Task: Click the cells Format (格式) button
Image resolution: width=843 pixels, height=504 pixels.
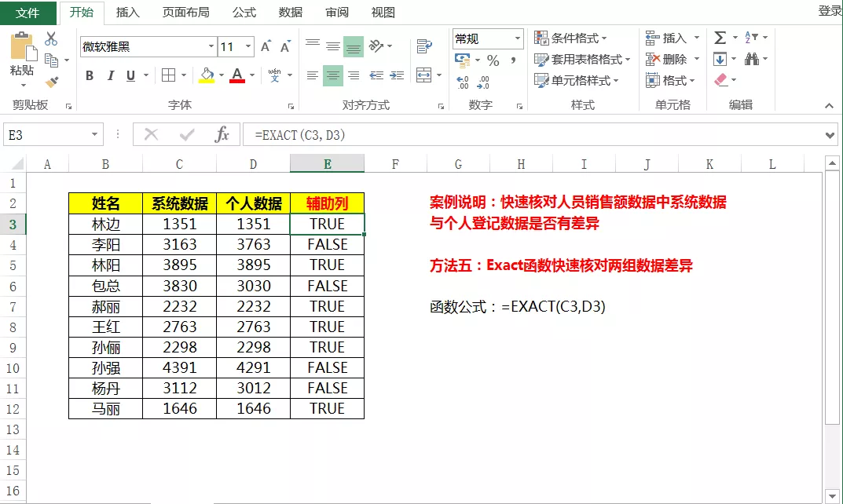Action: tap(670, 81)
